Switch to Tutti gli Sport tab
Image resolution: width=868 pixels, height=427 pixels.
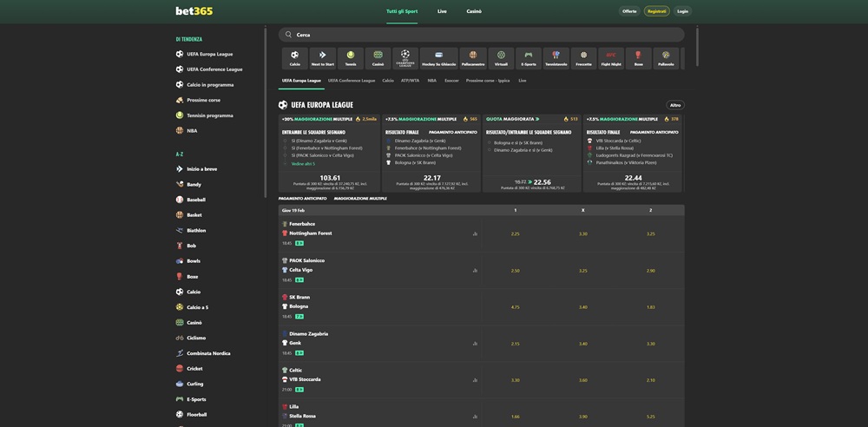click(402, 11)
